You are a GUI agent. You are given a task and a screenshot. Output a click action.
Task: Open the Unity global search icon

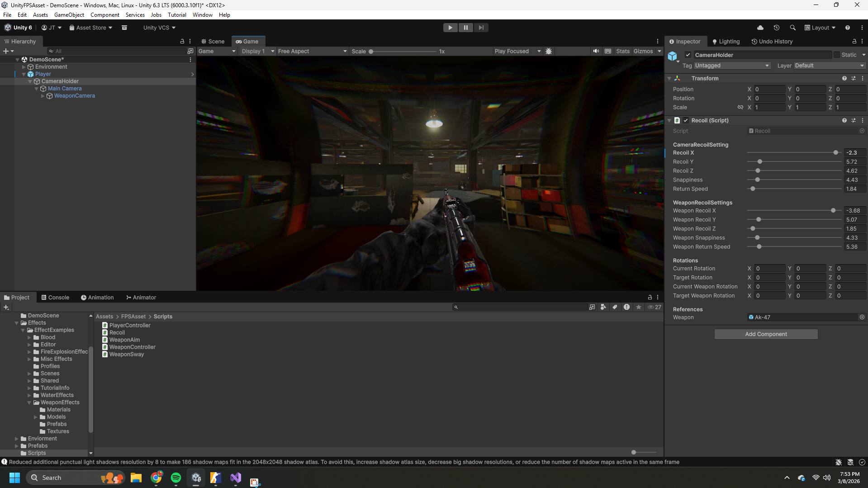tap(793, 28)
